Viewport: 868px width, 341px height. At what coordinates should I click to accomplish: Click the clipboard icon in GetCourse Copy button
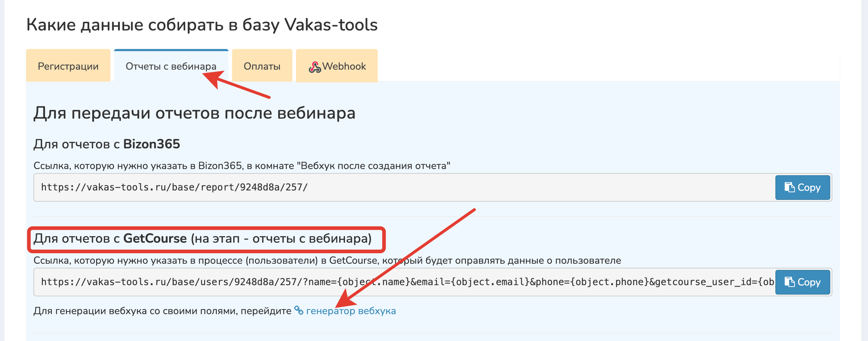pyautogui.click(x=789, y=282)
